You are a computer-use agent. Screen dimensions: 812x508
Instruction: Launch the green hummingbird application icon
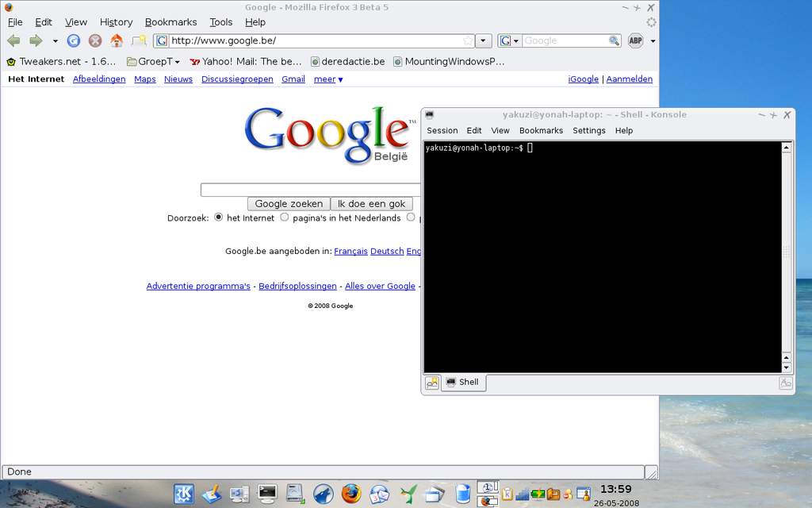click(408, 494)
